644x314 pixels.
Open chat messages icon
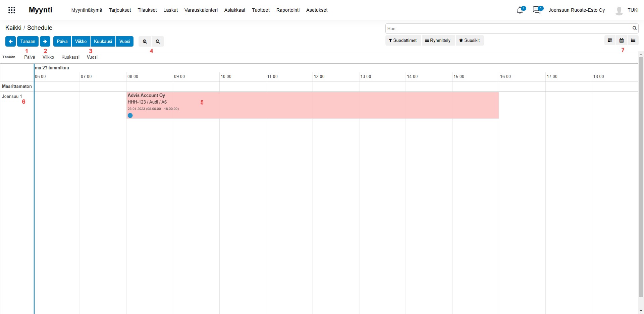tap(537, 10)
